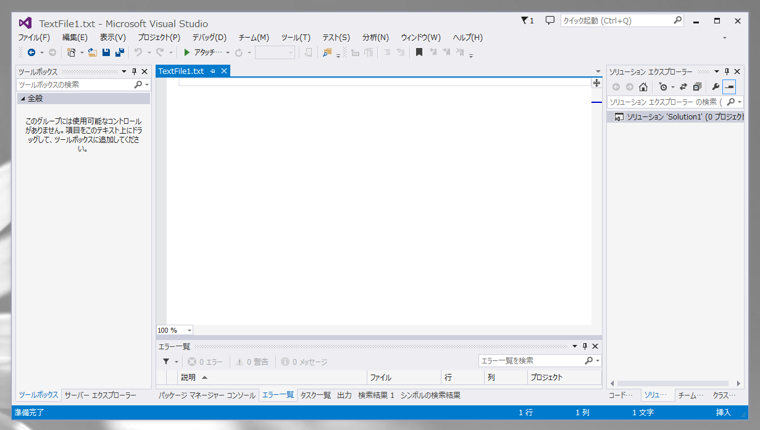The image size is (760, 430).
Task: Select the Solution 'Solution1' tree node
Action: [676, 117]
